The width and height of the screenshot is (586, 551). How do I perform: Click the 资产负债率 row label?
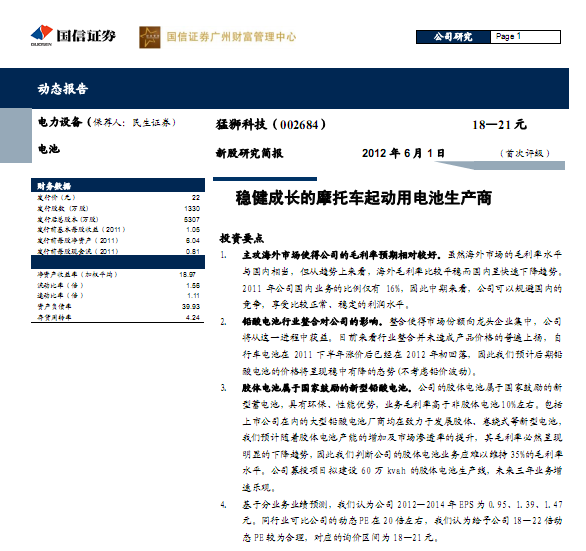(54, 306)
